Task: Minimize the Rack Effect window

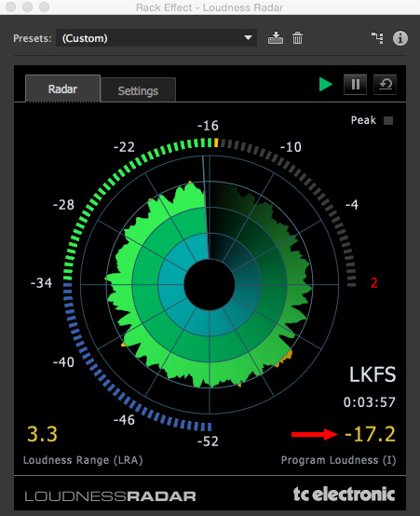Action: 27,7
